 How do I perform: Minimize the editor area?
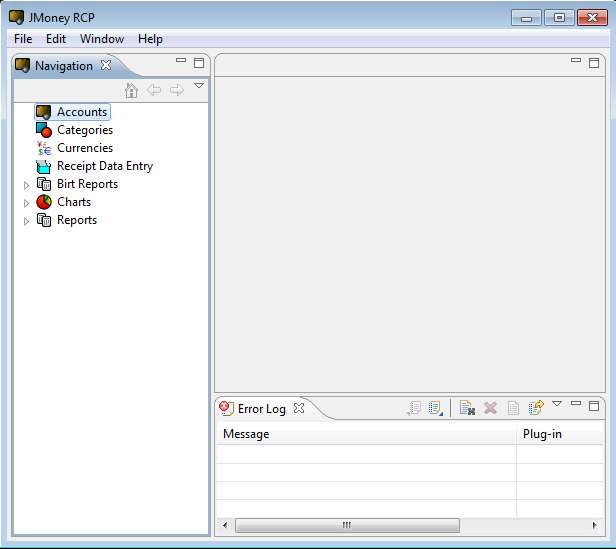pyautogui.click(x=576, y=61)
